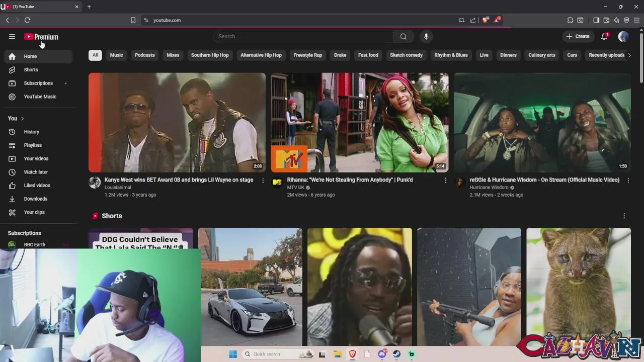
Task: Toggle the browser sidebar panel icon
Action: coord(596,20)
